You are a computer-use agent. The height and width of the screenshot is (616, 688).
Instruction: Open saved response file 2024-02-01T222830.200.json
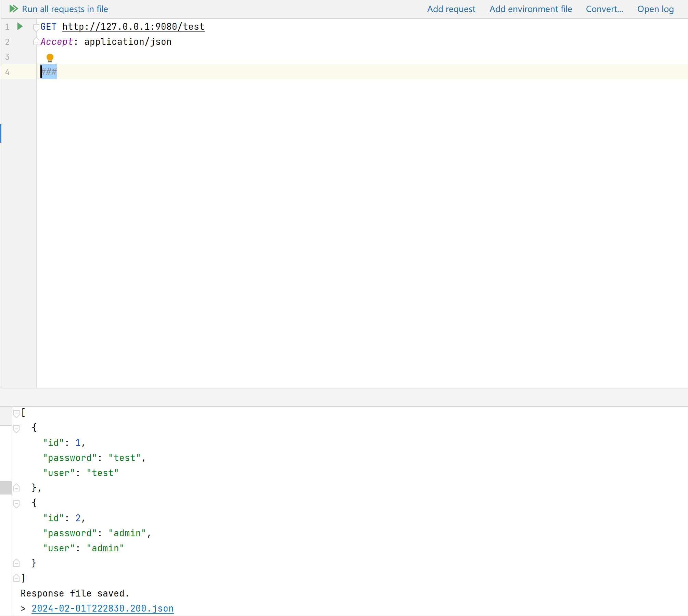103,608
